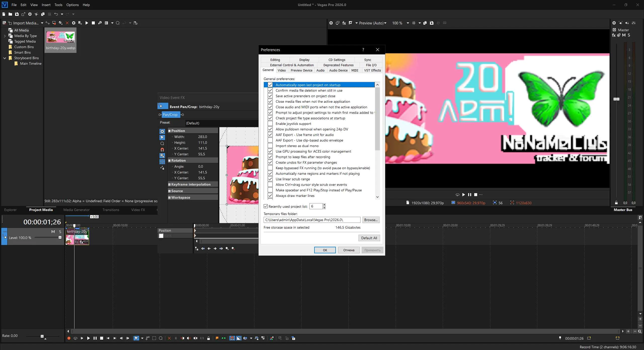The image size is (644, 350).
Task: Click OK in the Preferences dialog
Action: pyautogui.click(x=325, y=250)
